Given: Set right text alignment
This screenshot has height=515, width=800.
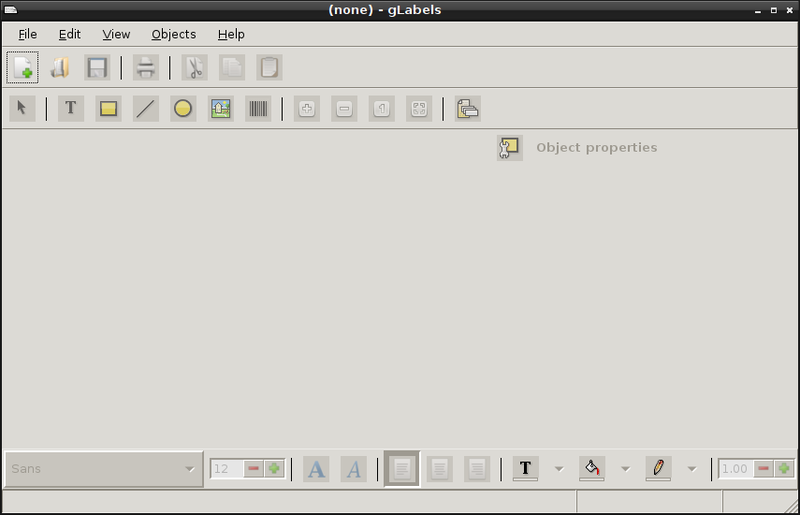Looking at the screenshot, I should [477, 469].
